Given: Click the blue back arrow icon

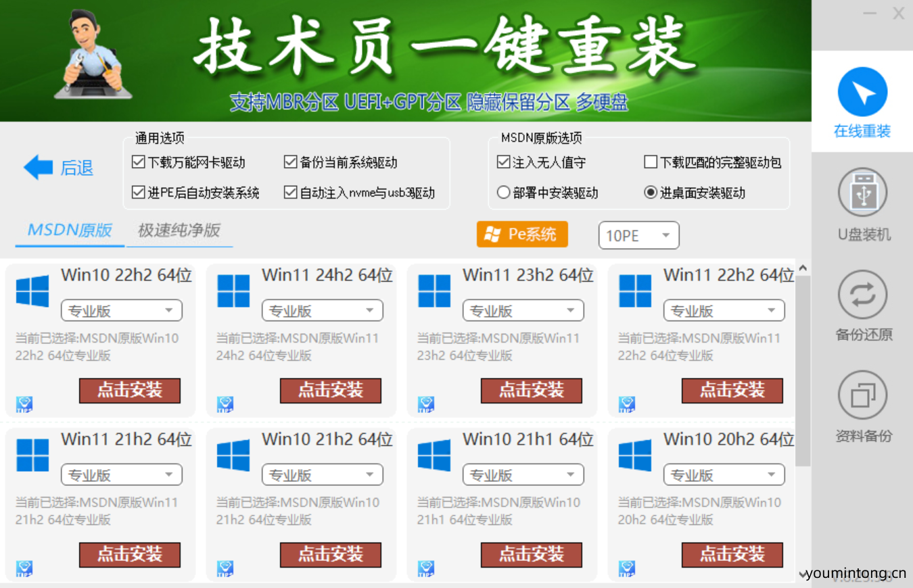Looking at the screenshot, I should 38,167.
